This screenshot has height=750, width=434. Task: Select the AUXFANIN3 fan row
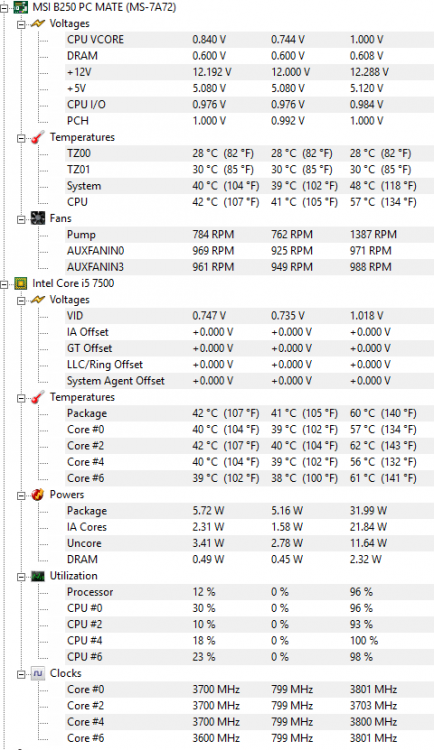point(249,267)
